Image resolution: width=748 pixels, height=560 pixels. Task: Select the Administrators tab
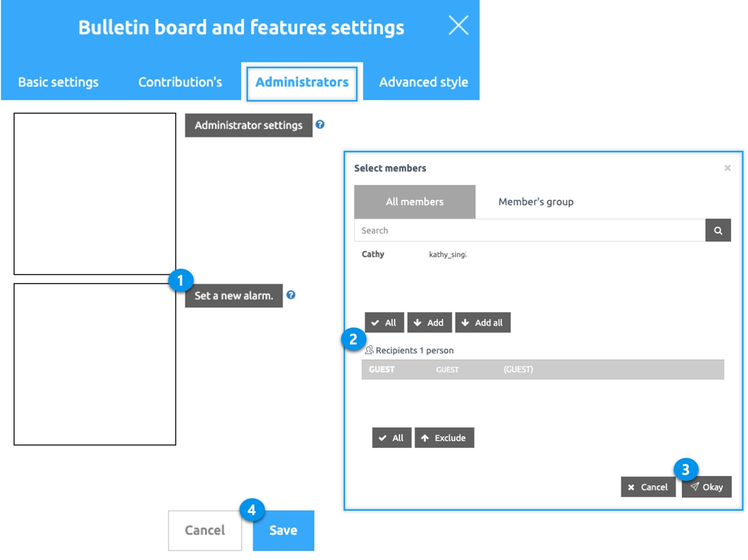[x=302, y=82]
